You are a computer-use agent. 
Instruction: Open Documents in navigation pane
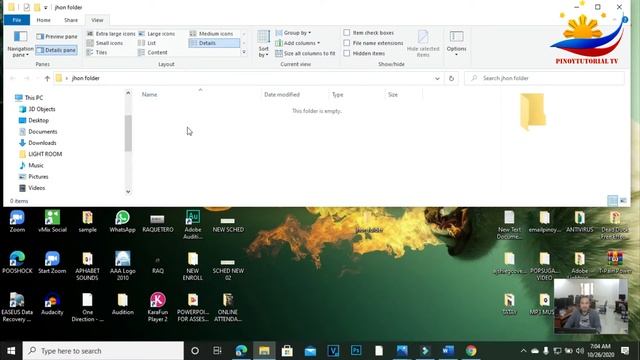coord(38,131)
